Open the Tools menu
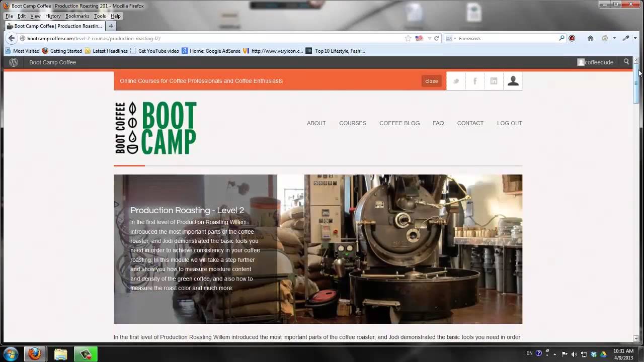The width and height of the screenshot is (644, 362). 100,16
